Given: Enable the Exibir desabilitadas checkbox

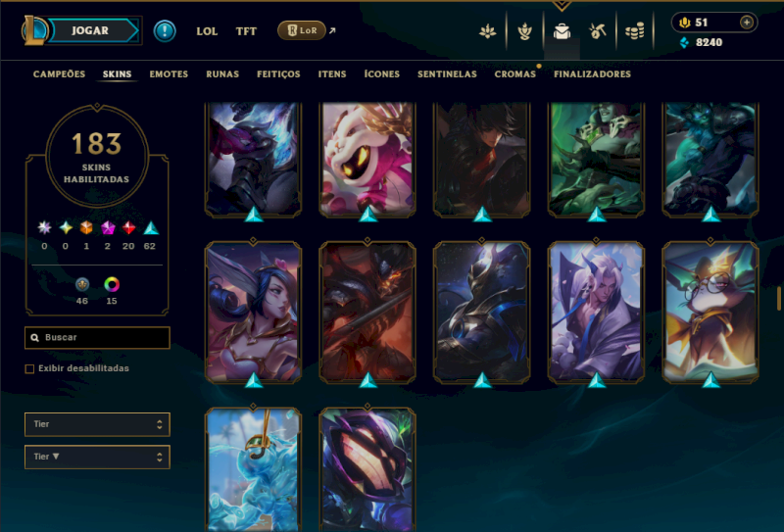Looking at the screenshot, I should tap(29, 368).
